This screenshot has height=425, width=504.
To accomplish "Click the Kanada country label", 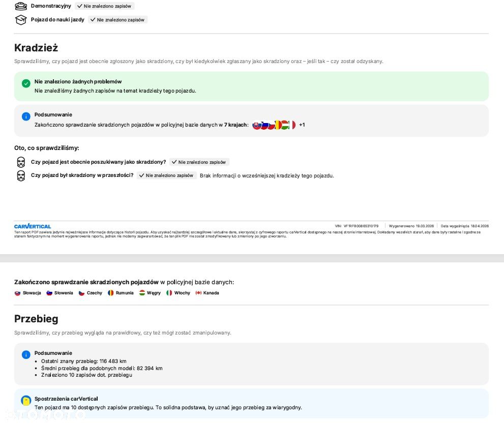I will 211,293.
